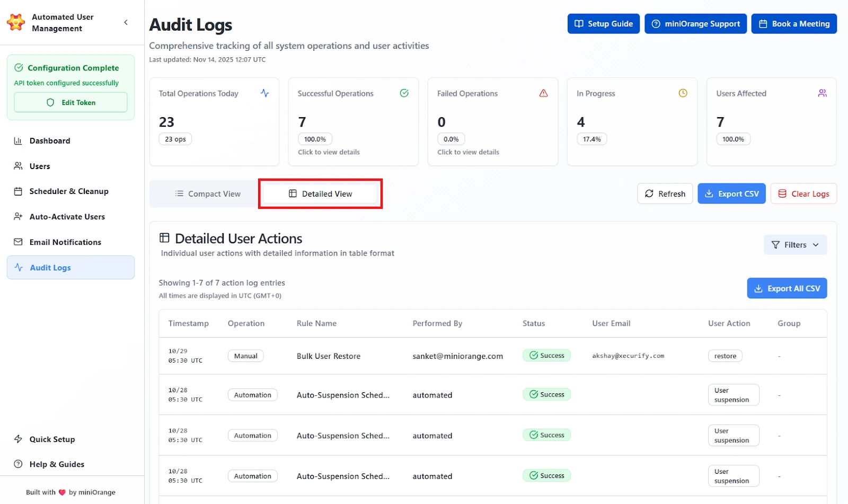Expand the Filters dropdown
The image size is (848, 504).
(x=794, y=244)
